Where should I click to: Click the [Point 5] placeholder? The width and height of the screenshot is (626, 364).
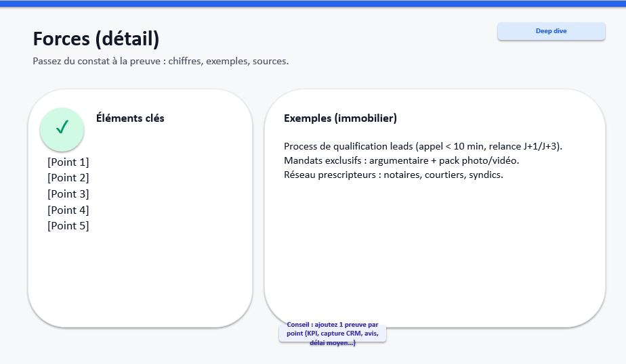click(68, 226)
